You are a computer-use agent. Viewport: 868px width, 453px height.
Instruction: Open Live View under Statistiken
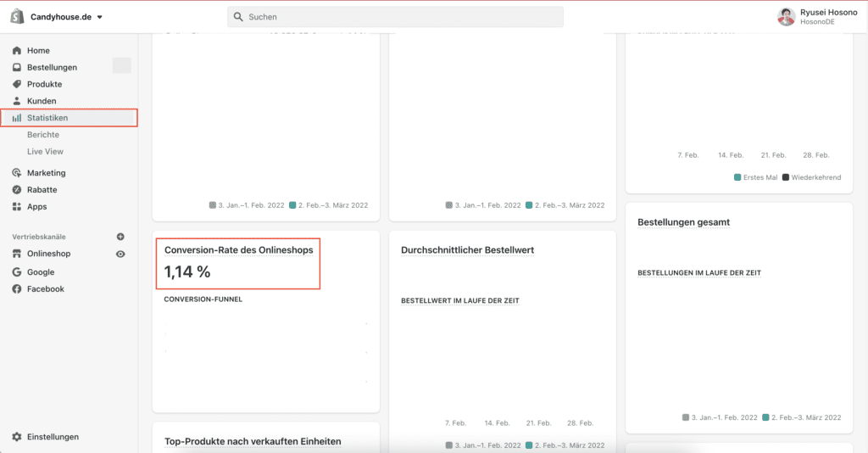coord(45,152)
